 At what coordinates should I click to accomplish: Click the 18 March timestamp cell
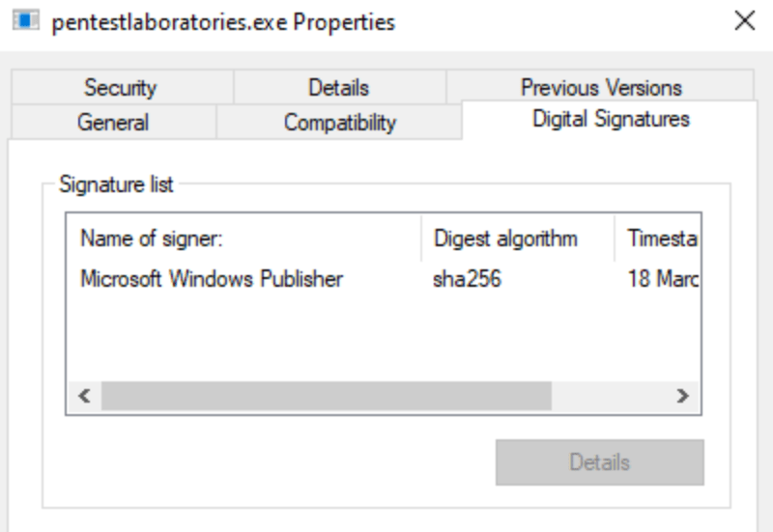(663, 279)
